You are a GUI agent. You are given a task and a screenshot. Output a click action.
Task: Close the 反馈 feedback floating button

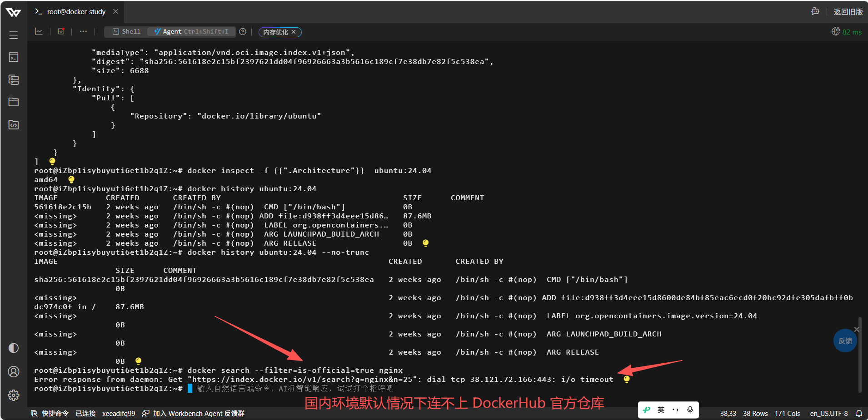click(x=857, y=329)
